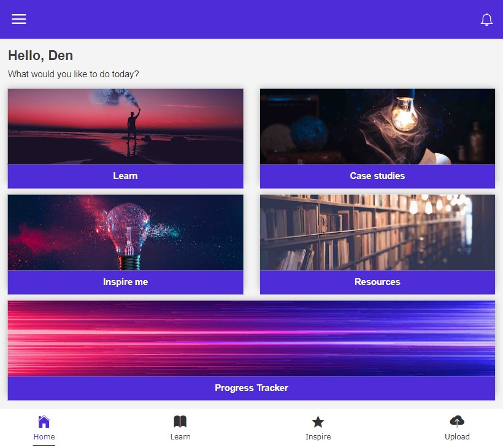This screenshot has height=448, width=503.
Task: Go to the Inspire tab label
Action: pyautogui.click(x=318, y=437)
